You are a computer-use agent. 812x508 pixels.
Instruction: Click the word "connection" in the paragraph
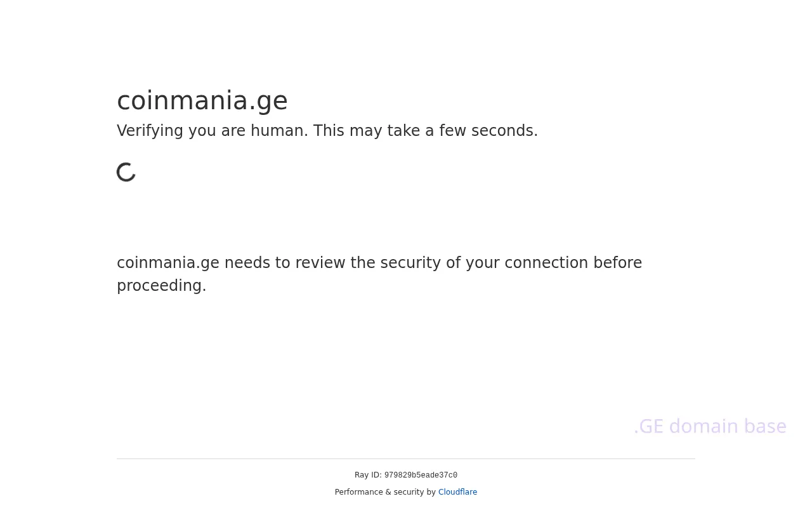tap(546, 263)
